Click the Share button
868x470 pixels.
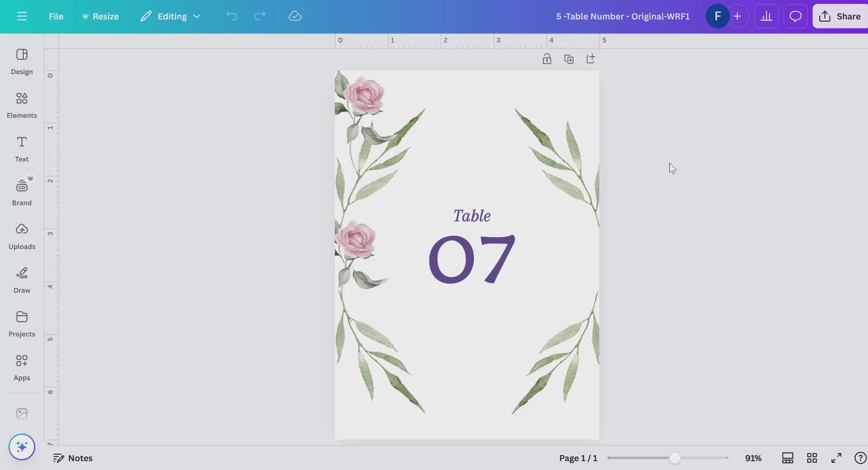tap(840, 16)
